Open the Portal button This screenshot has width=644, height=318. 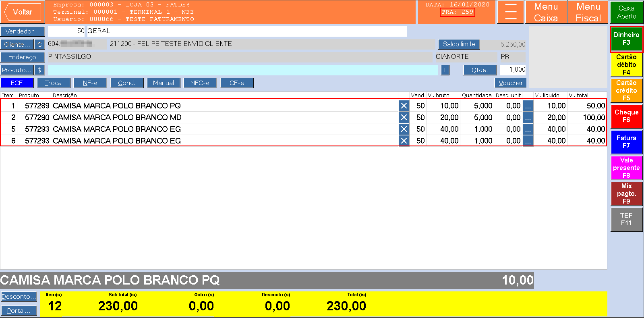tap(19, 311)
